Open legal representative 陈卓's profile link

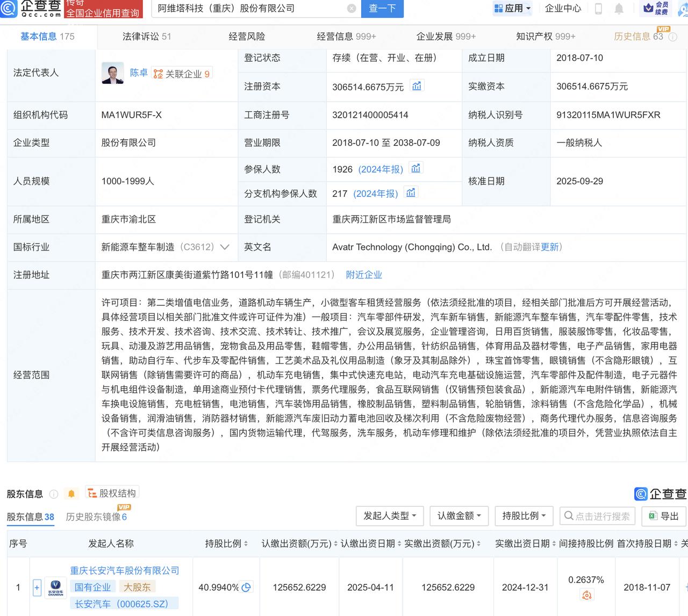(139, 73)
